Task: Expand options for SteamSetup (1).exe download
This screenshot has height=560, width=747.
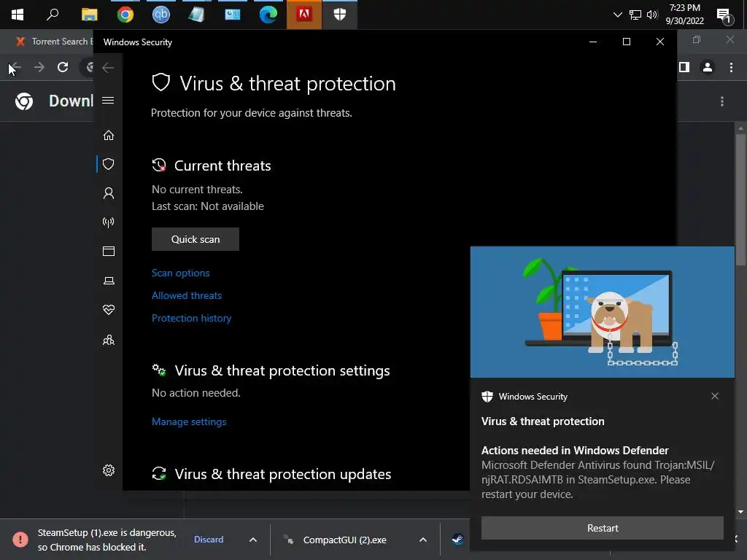Action: 253,540
